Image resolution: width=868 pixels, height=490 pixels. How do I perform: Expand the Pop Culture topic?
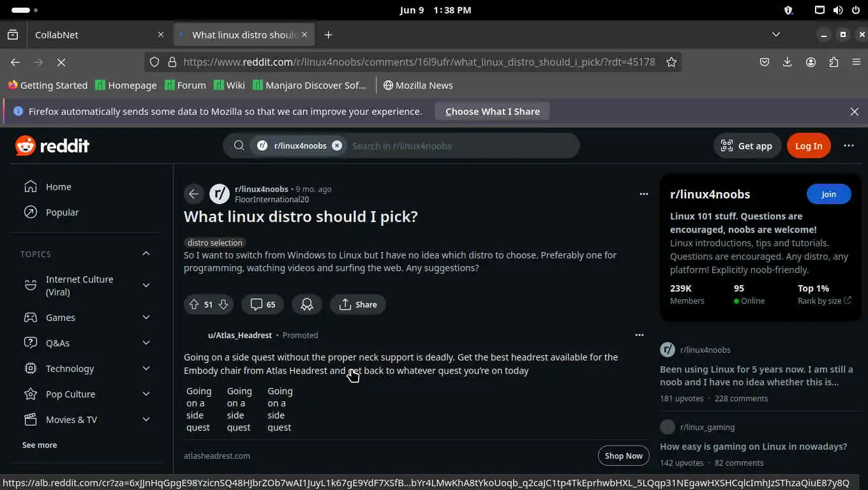(146, 394)
